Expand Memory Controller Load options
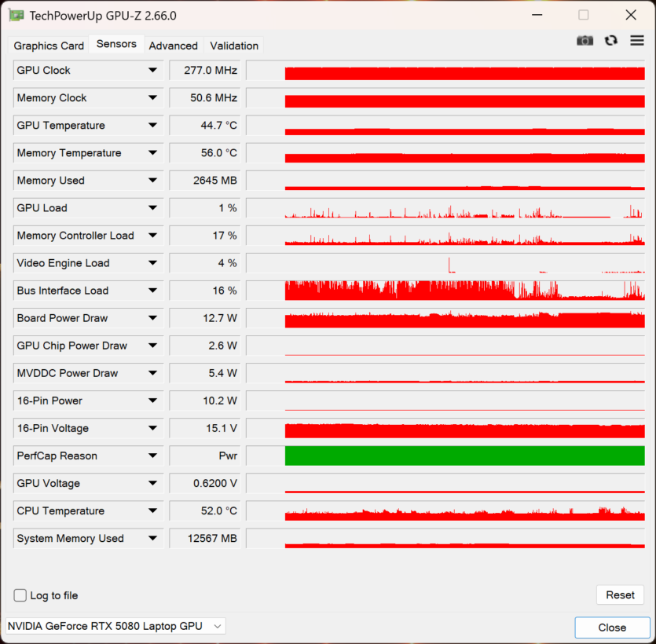The height and width of the screenshot is (644, 656). [152, 236]
